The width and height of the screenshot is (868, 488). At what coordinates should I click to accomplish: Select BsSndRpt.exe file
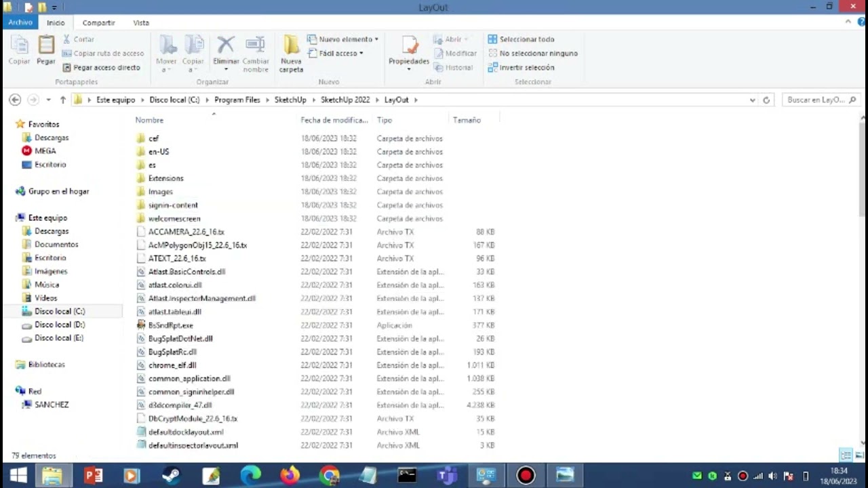pos(170,325)
